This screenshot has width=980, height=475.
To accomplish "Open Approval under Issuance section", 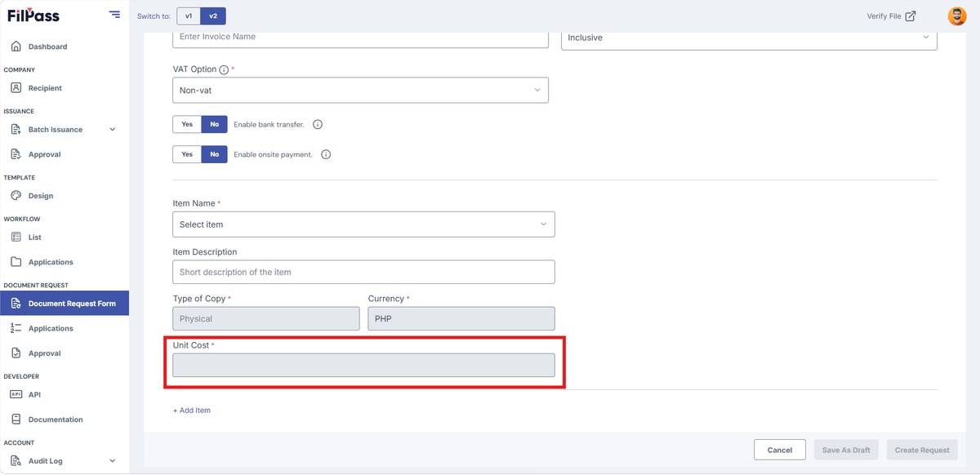I will coord(44,154).
